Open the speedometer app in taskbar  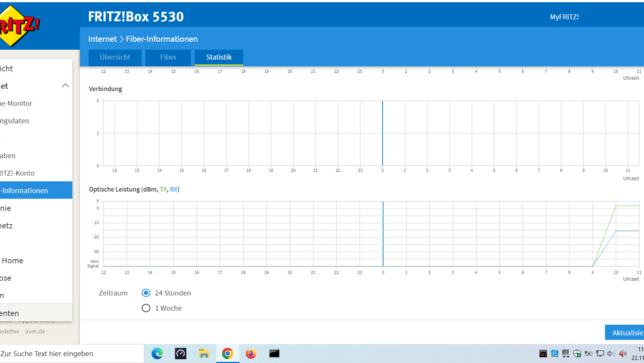(x=181, y=354)
